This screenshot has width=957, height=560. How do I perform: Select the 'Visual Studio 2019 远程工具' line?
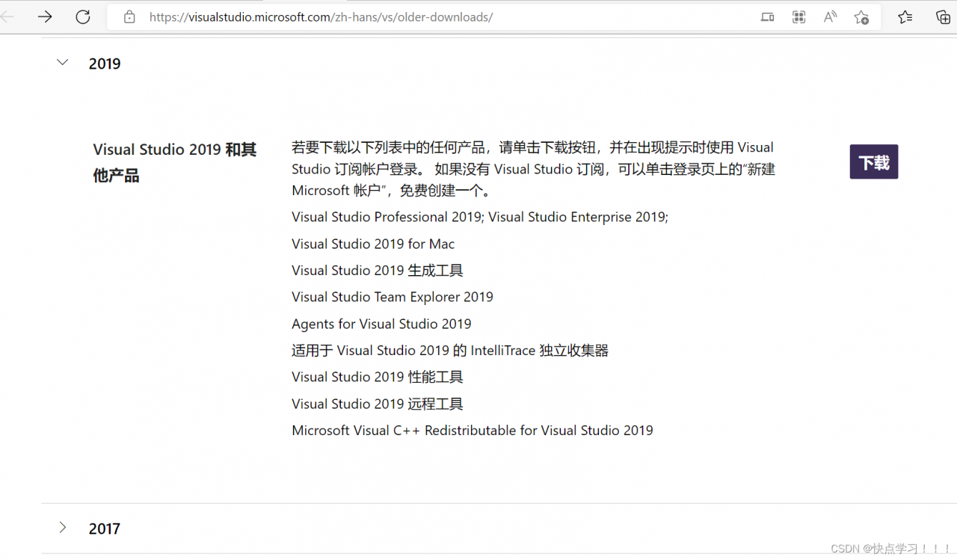point(378,404)
